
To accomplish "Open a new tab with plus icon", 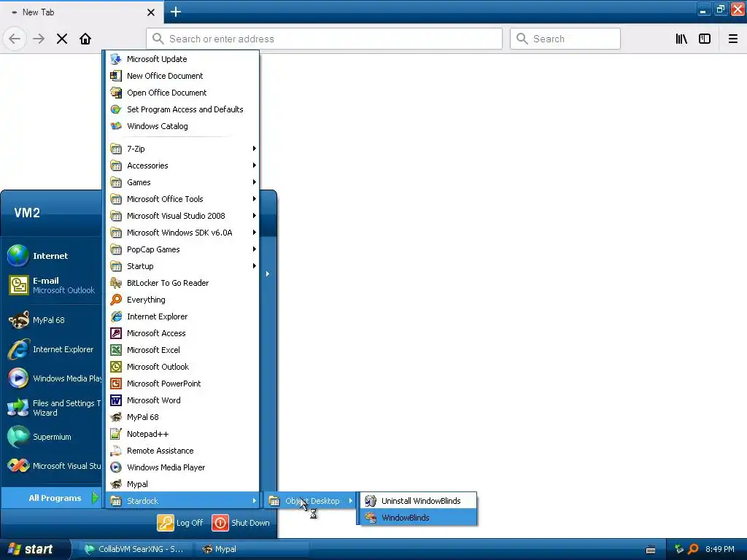I will tap(176, 12).
